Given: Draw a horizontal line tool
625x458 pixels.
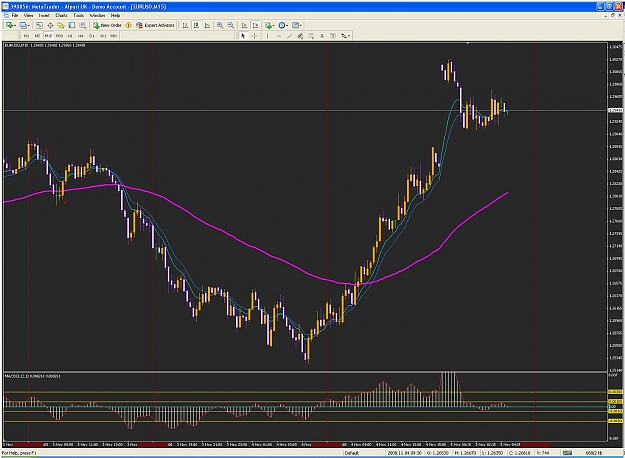Looking at the screenshot, I should [x=278, y=36].
